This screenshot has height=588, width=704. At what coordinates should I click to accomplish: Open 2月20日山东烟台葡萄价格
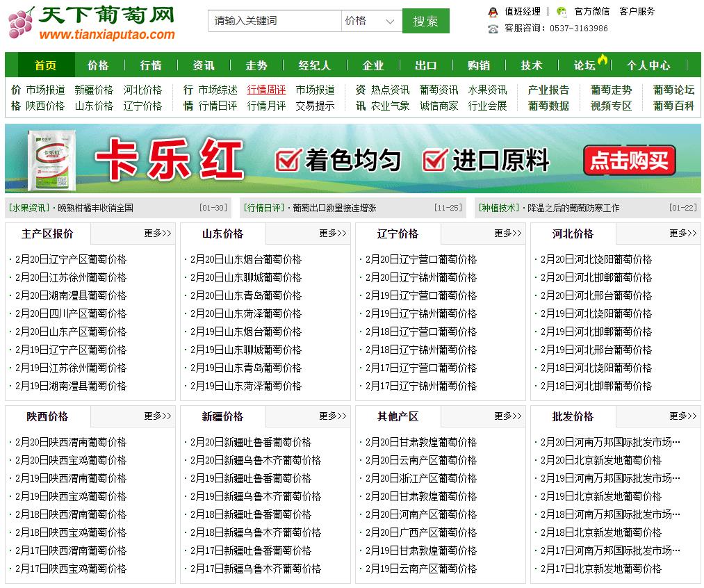coord(246,259)
